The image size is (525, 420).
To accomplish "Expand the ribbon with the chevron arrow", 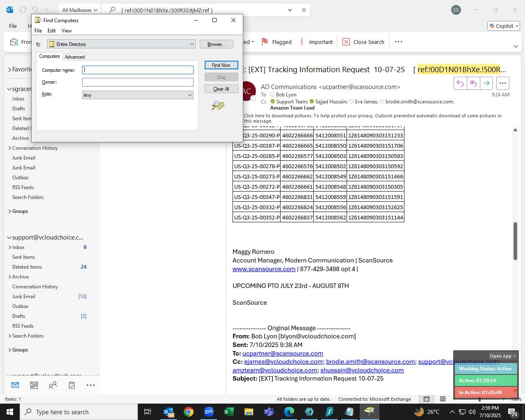I will (516, 47).
